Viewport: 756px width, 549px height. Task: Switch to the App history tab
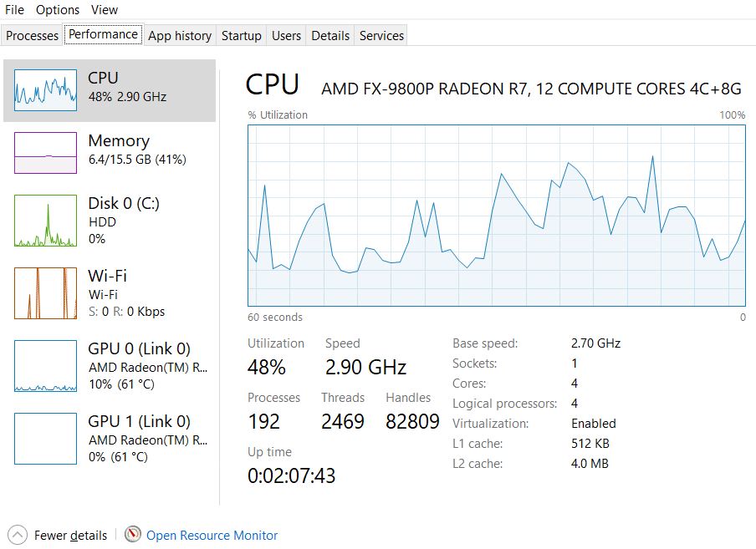(x=180, y=36)
